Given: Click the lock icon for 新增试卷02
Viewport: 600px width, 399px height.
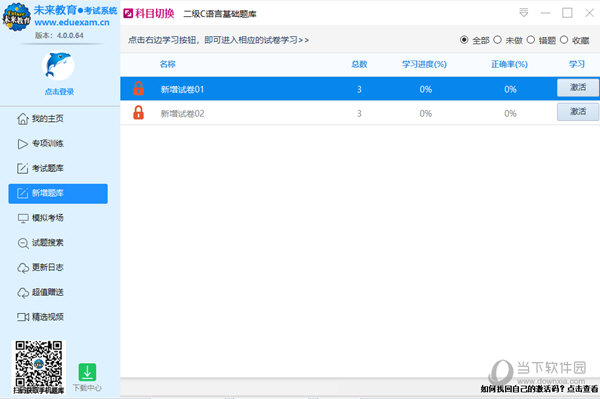Looking at the screenshot, I should coord(139,112).
